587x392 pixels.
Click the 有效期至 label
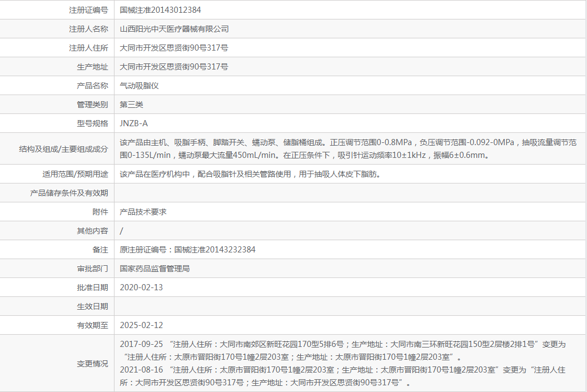point(92,325)
